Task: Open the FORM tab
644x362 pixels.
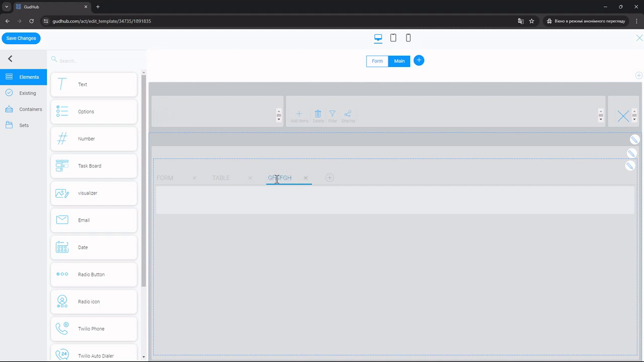Action: pyautogui.click(x=165, y=178)
